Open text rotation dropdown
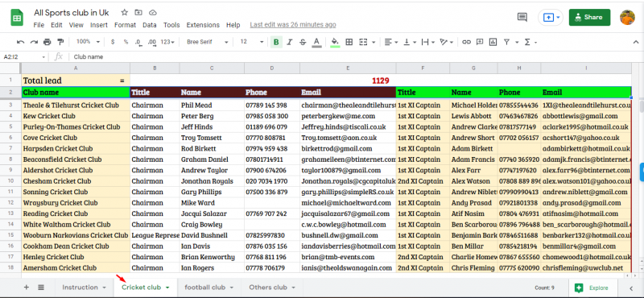Image resolution: width=644 pixels, height=298 pixels. click(x=447, y=42)
